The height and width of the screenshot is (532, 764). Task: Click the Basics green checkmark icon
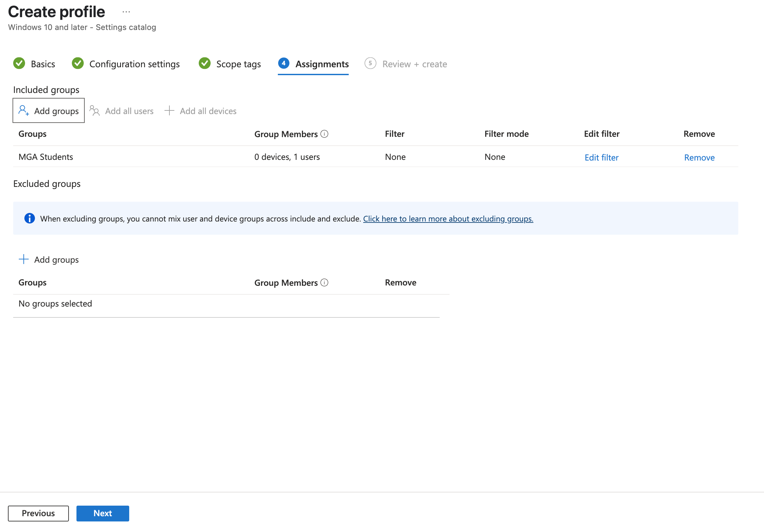pos(19,64)
